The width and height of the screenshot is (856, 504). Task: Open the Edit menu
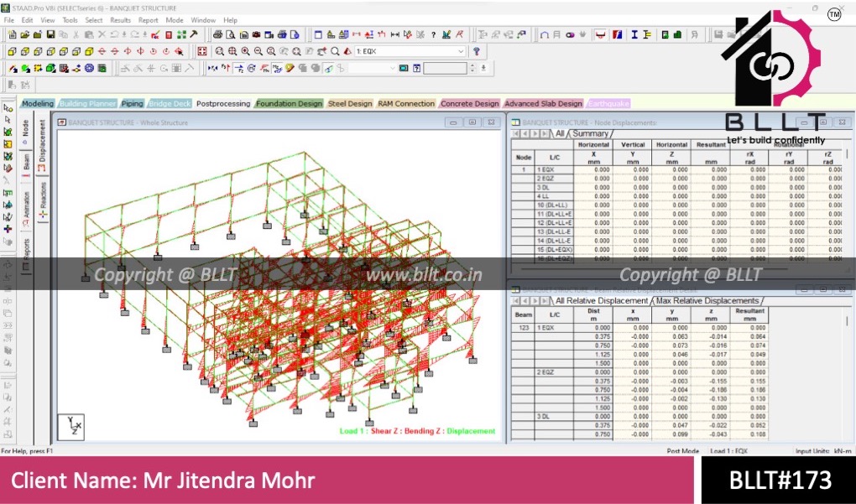pos(28,20)
